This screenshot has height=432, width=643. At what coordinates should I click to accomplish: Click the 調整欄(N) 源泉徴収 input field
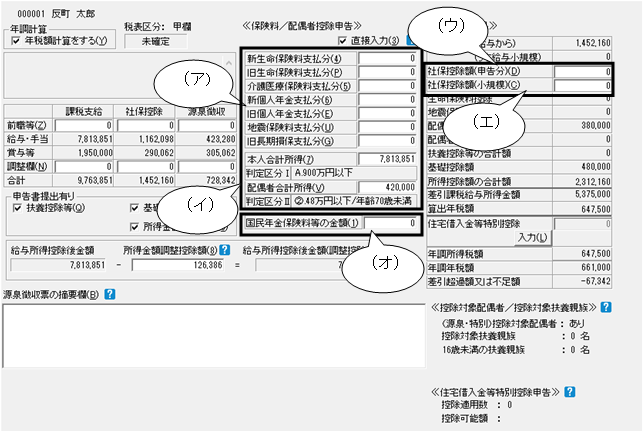coord(207,167)
